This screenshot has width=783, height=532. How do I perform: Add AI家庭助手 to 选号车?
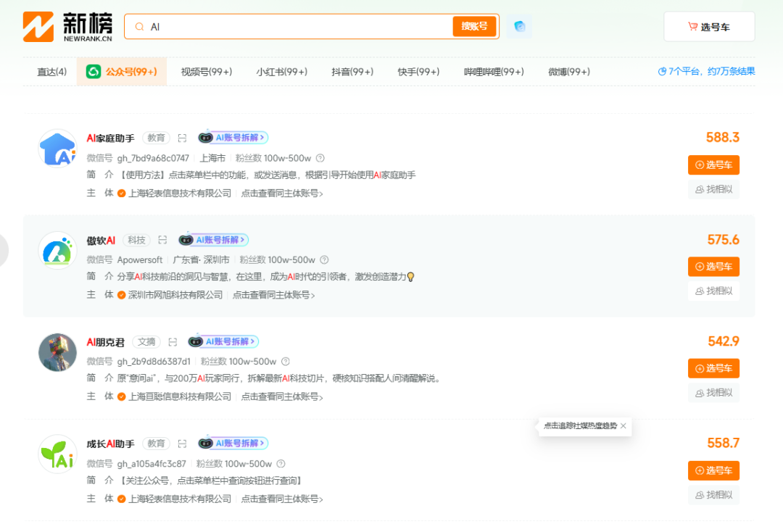(713, 165)
